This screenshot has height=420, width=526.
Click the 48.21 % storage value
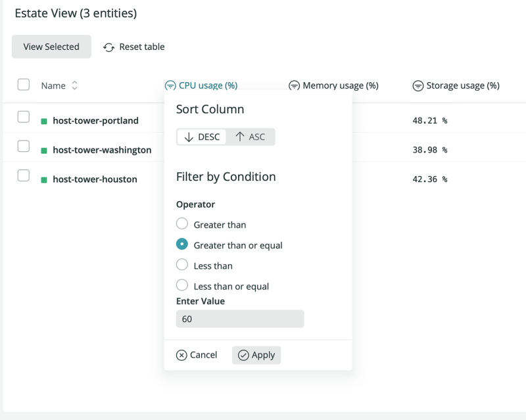430,121
